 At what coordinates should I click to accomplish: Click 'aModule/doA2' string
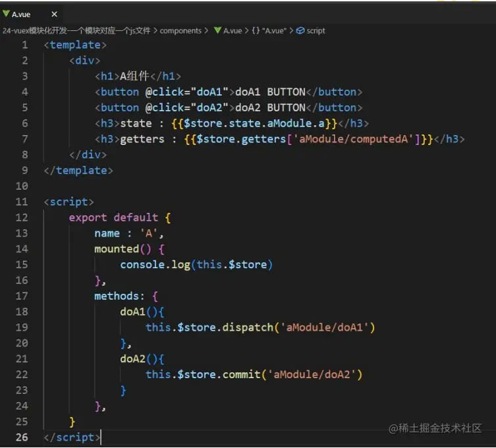312,375
